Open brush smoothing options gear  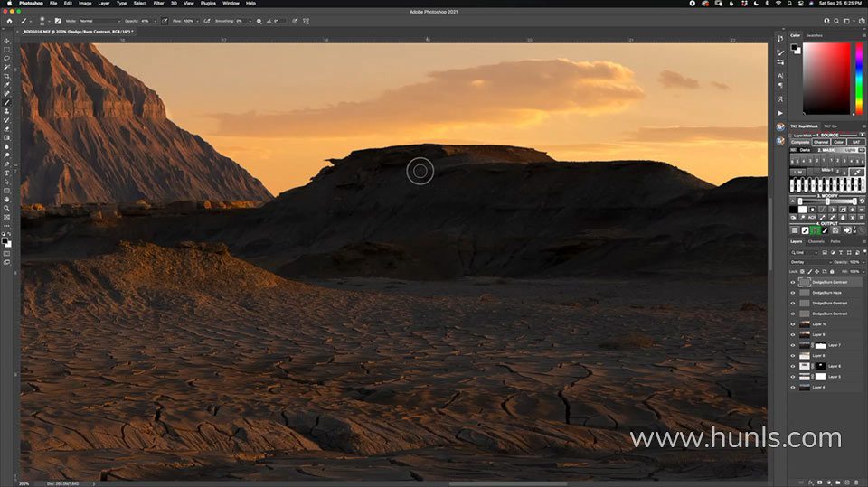point(259,20)
